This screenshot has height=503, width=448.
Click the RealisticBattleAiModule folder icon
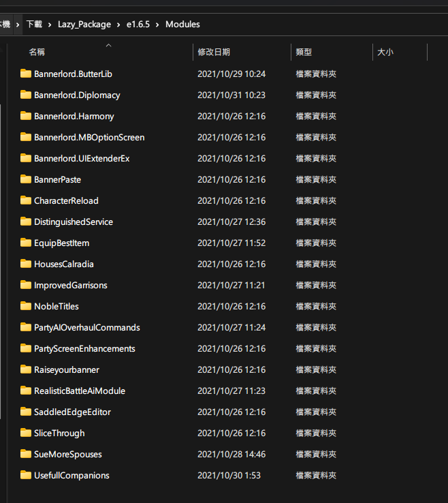coord(26,391)
